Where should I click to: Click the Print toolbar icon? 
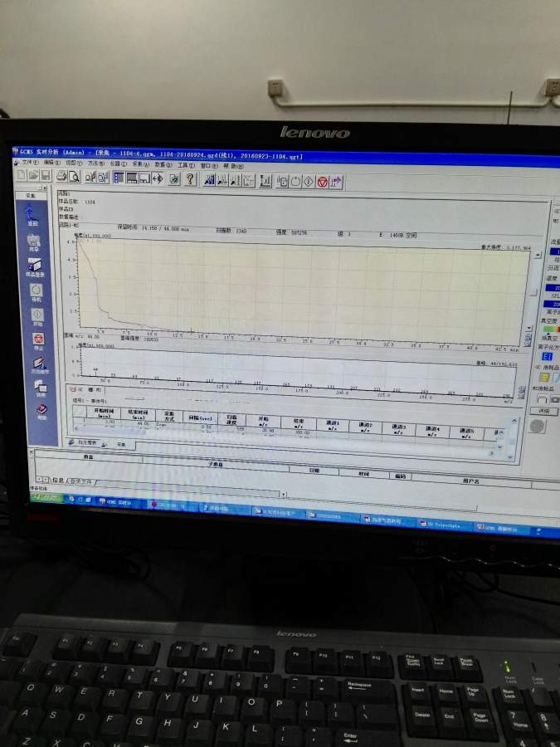click(x=62, y=176)
